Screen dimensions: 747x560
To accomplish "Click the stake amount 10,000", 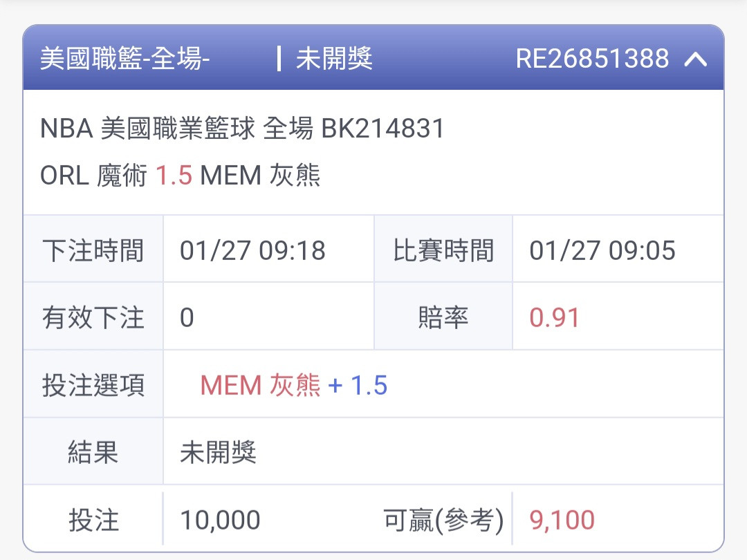I will pos(220,520).
